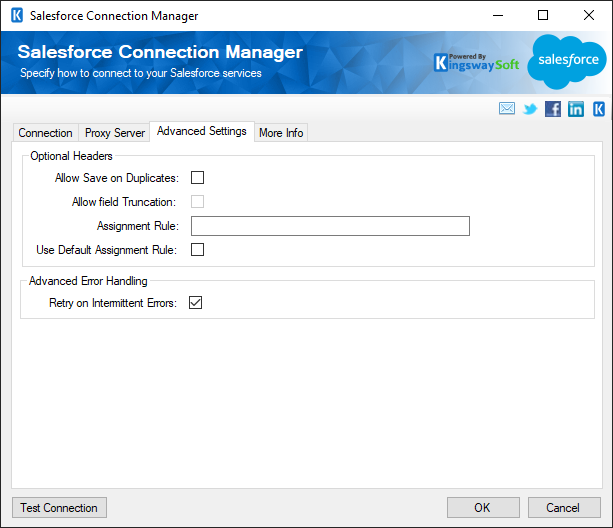Uncheck Retry on Intermittent Errors
This screenshot has height=528, width=613.
tap(195, 302)
